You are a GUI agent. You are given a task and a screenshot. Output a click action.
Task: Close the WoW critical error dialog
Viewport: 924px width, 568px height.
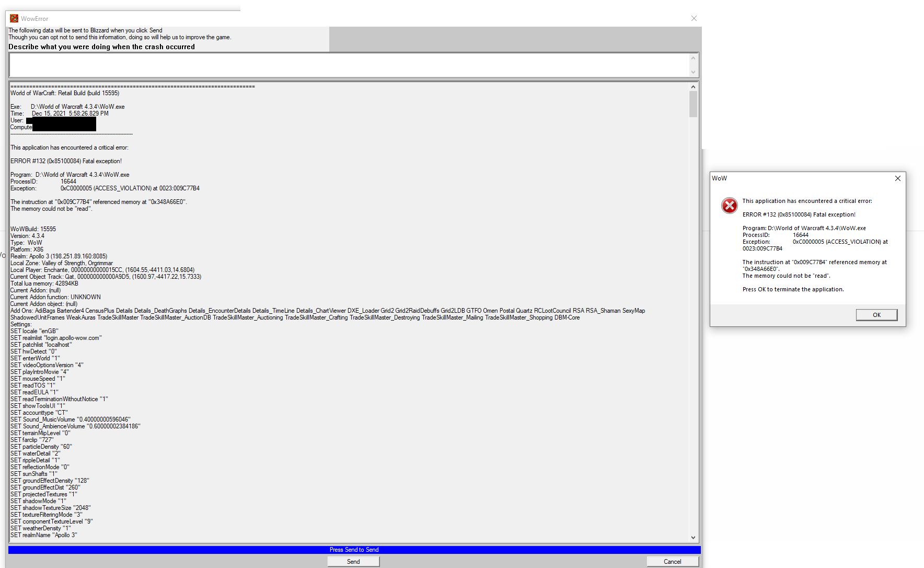[x=897, y=178]
